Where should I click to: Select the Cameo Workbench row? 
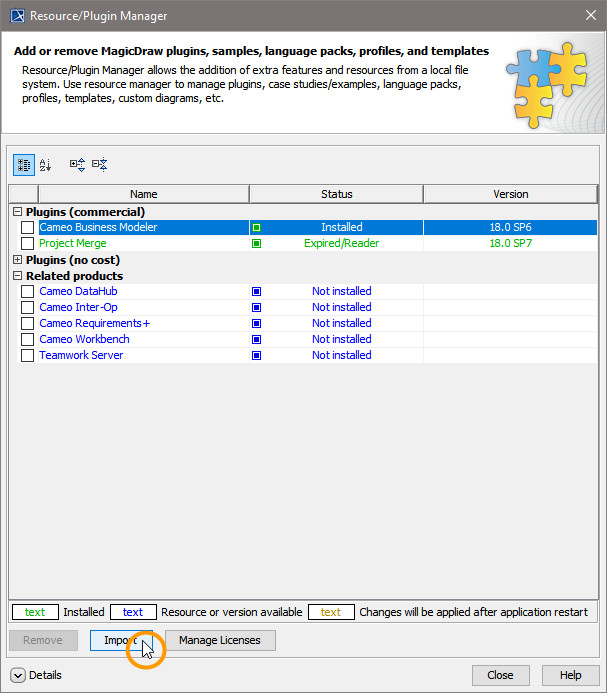pos(85,340)
